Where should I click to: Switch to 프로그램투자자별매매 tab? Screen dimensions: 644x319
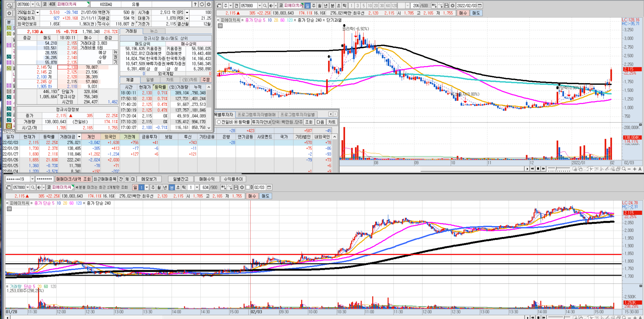click(257, 115)
